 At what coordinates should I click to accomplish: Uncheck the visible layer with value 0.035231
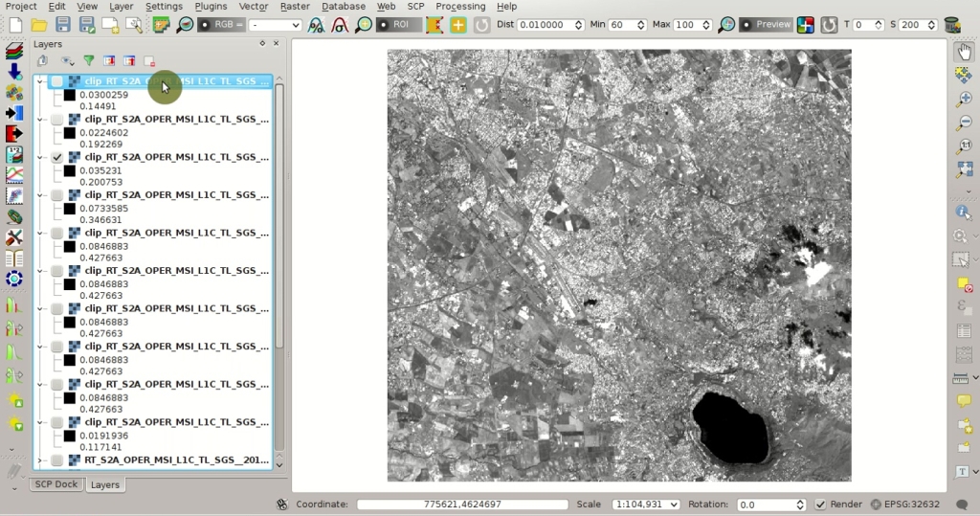[x=56, y=157]
